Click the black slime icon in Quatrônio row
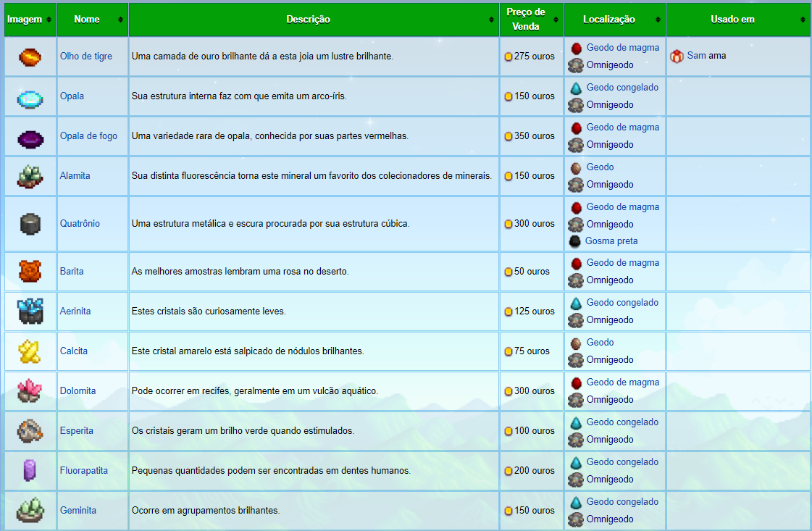Image resolution: width=812 pixels, height=531 pixels. 575,241
